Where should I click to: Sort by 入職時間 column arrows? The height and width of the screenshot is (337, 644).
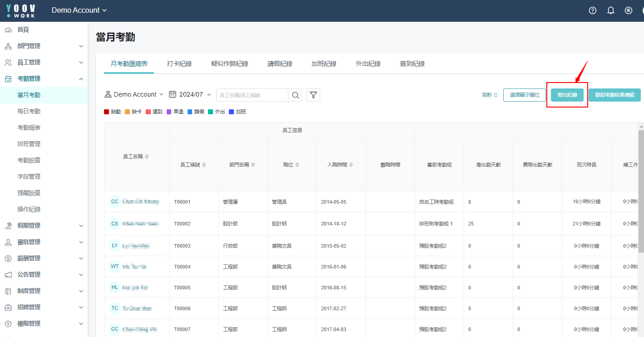click(351, 165)
